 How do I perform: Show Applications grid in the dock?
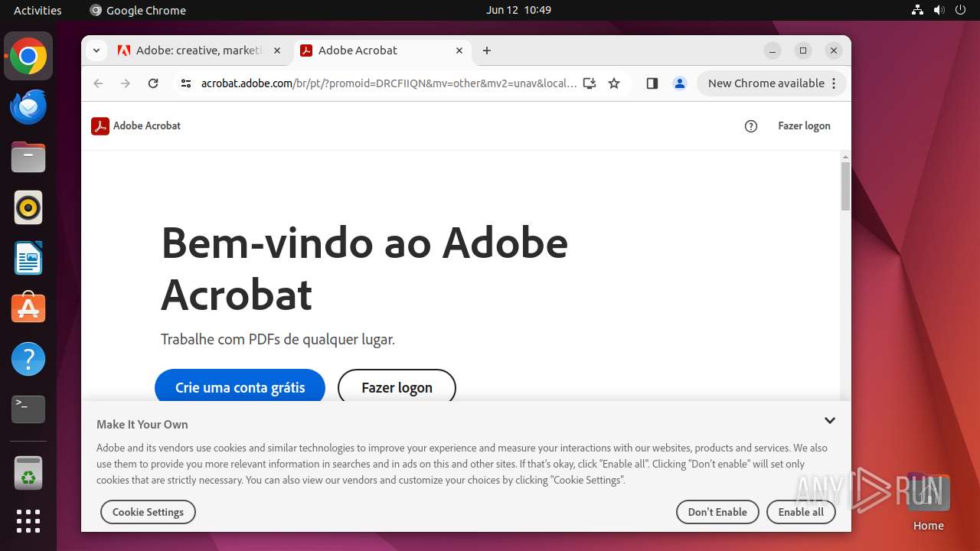(28, 521)
